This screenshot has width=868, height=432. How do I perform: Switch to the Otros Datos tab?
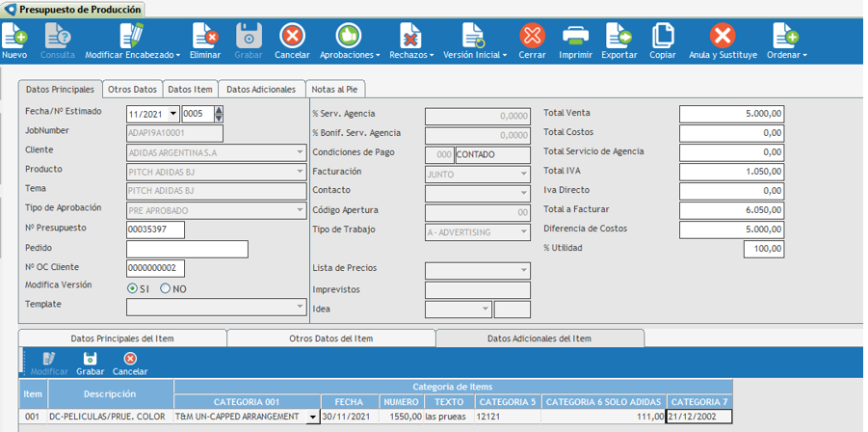pyautogui.click(x=132, y=89)
